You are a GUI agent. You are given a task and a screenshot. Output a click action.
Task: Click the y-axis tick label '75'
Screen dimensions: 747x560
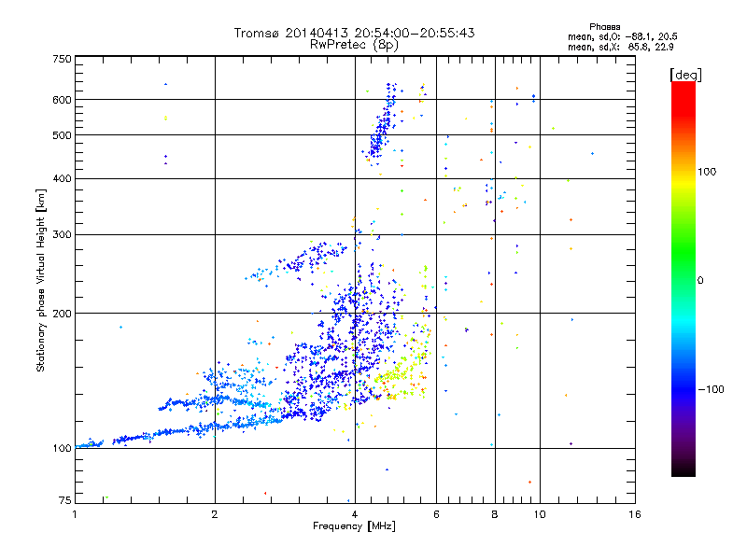[x=65, y=500]
